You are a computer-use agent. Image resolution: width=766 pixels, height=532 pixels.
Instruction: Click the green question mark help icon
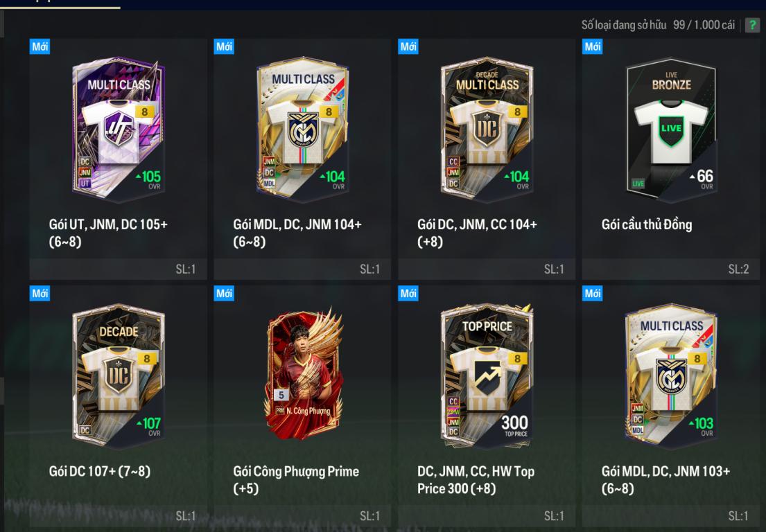pos(752,25)
